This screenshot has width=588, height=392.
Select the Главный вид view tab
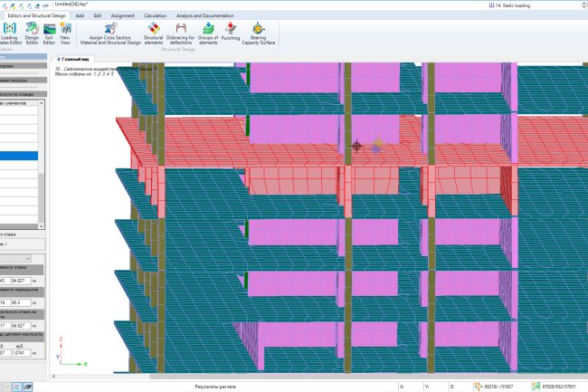coord(74,58)
